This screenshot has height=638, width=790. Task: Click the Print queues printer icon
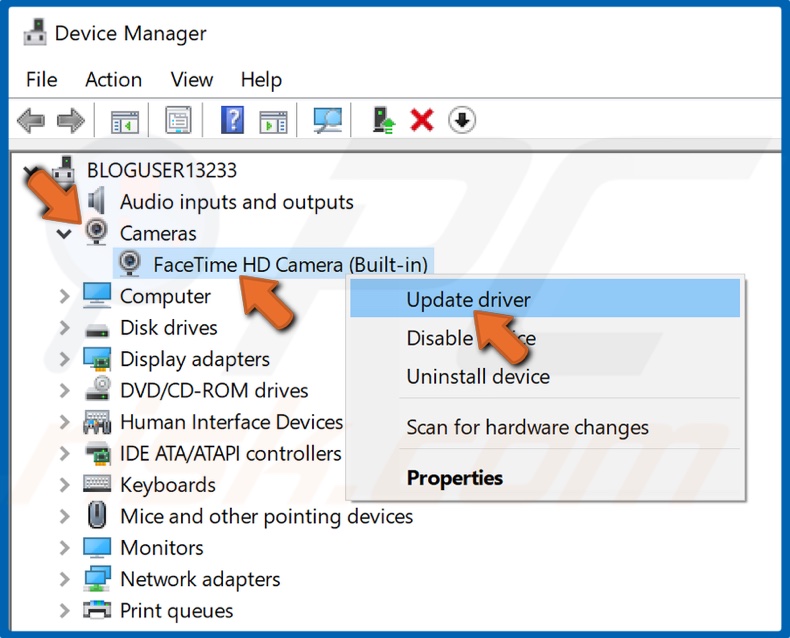pyautogui.click(x=97, y=610)
